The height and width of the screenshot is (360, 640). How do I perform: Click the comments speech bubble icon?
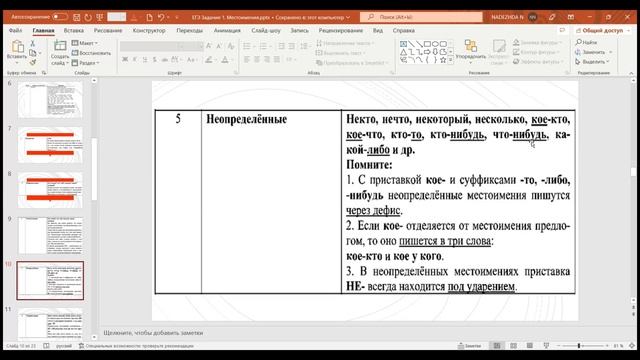click(562, 31)
